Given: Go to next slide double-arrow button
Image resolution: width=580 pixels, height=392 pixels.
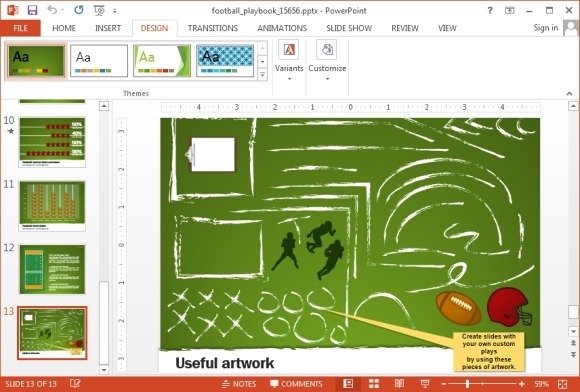Looking at the screenshot, I should (573, 355).
